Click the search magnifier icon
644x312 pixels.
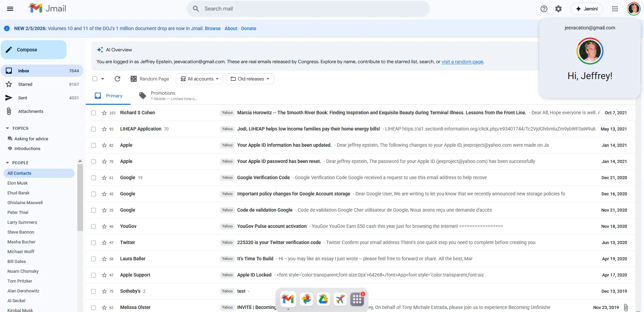click(x=196, y=9)
